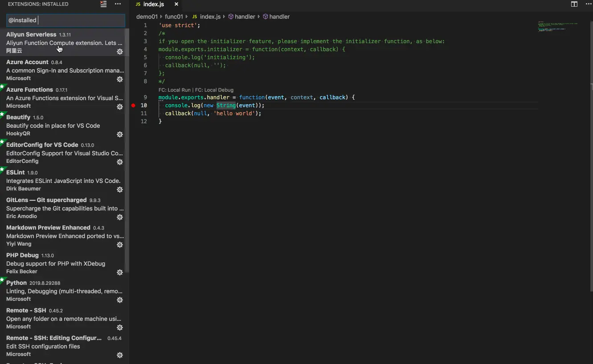Screen dimensions: 593x364
Task: Click publisher name Yiyi Wang
Action: click(19, 244)
